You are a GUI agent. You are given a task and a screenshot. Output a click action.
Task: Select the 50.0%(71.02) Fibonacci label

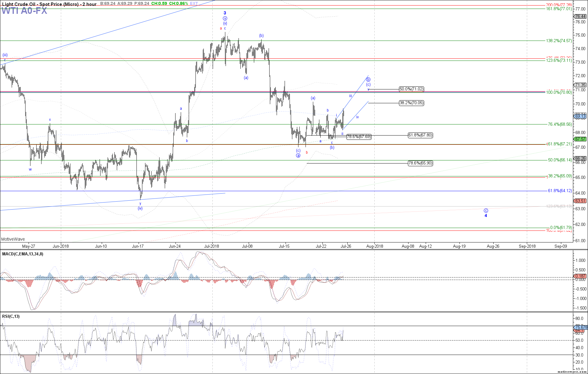click(411, 89)
